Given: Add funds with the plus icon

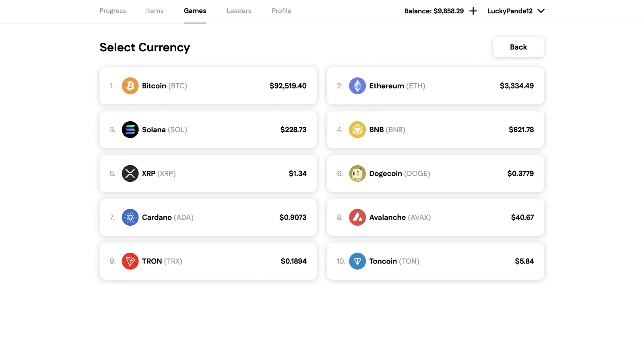Looking at the screenshot, I should [x=473, y=11].
